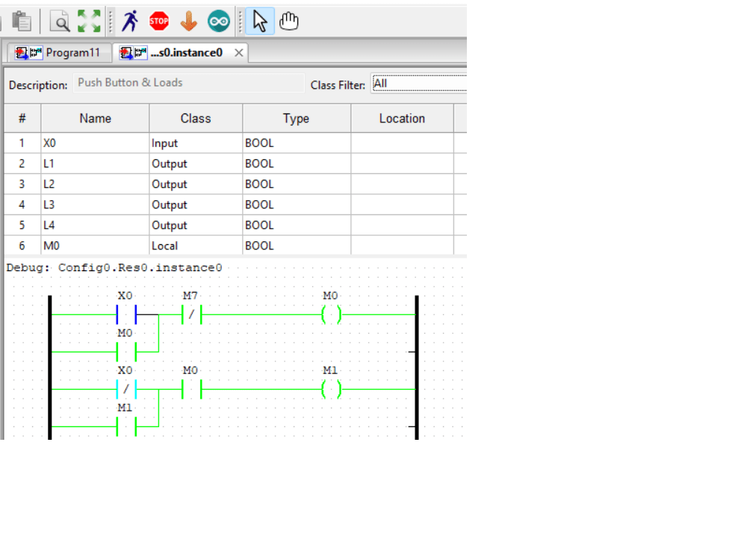Select the M0 coil in the first rung
Viewport: 747px width, 560px height.
[330, 314]
